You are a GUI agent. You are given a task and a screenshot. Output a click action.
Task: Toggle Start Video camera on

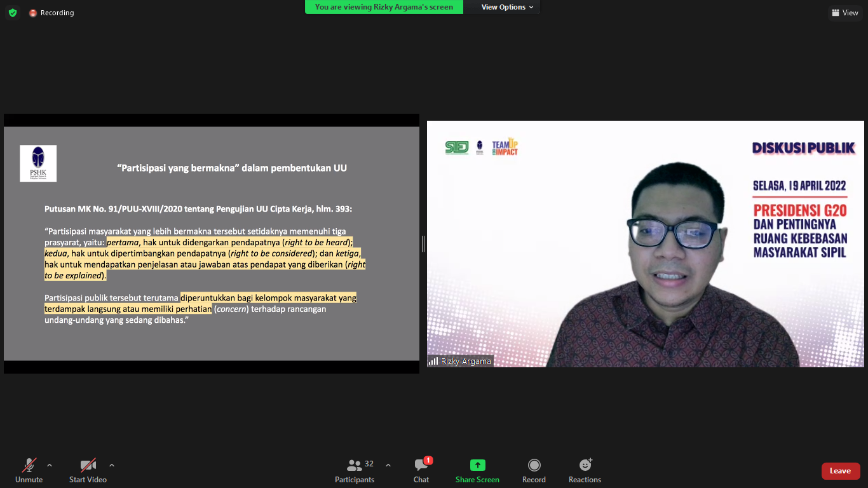click(x=88, y=471)
